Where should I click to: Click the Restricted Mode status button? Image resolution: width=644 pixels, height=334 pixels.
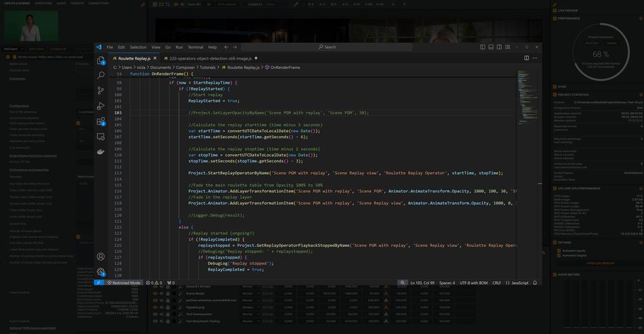click(124, 282)
